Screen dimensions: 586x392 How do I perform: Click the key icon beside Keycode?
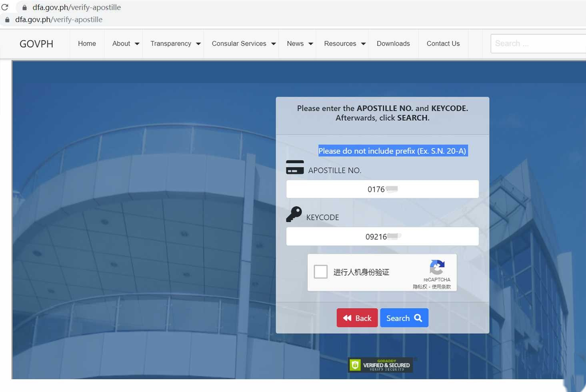click(294, 214)
